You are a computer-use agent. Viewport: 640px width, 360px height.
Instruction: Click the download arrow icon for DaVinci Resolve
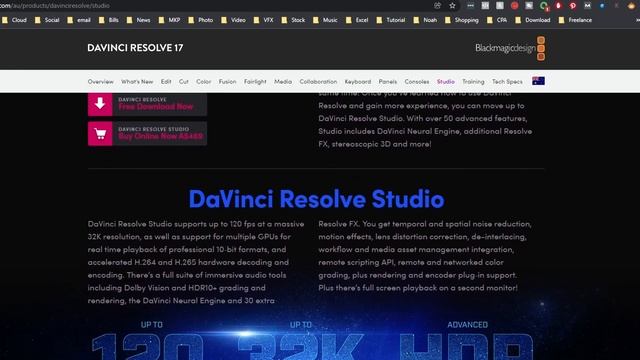pos(100,104)
